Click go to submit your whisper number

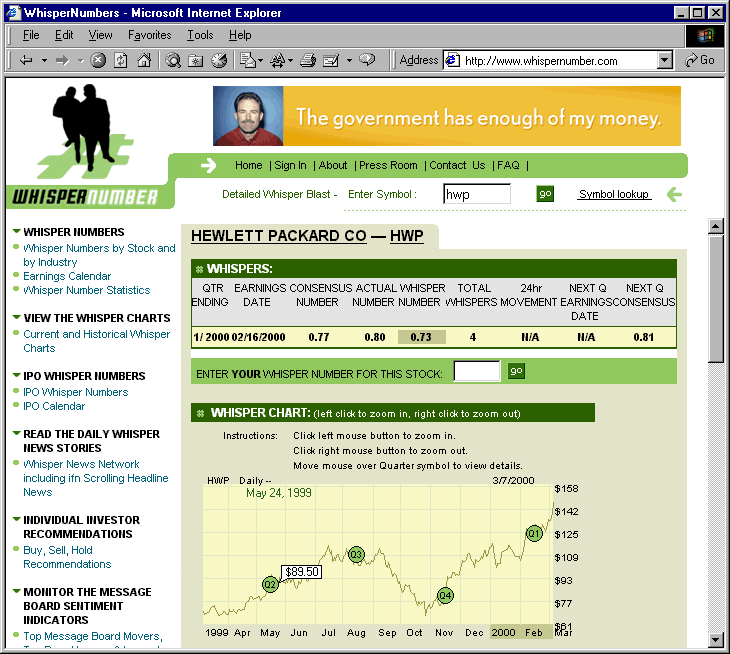click(x=516, y=371)
